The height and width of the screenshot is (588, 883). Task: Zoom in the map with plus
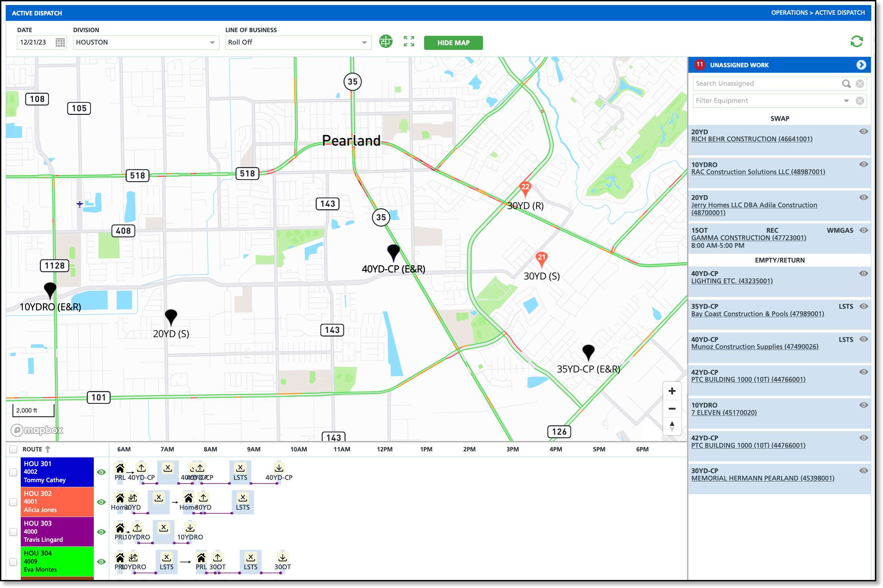672,391
